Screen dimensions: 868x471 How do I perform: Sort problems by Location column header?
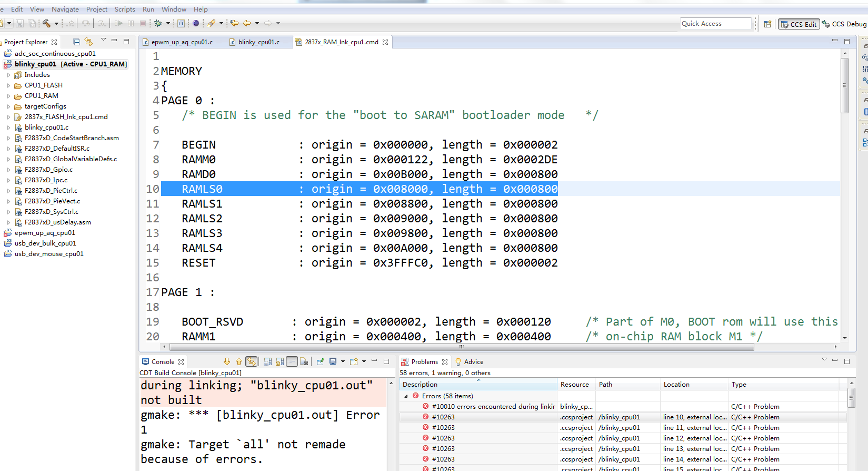pyautogui.click(x=694, y=385)
